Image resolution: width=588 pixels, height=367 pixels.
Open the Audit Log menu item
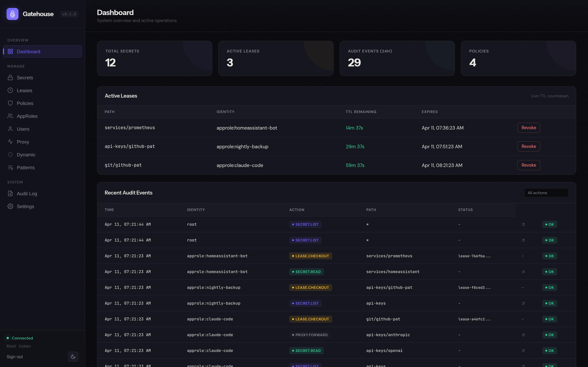click(27, 193)
